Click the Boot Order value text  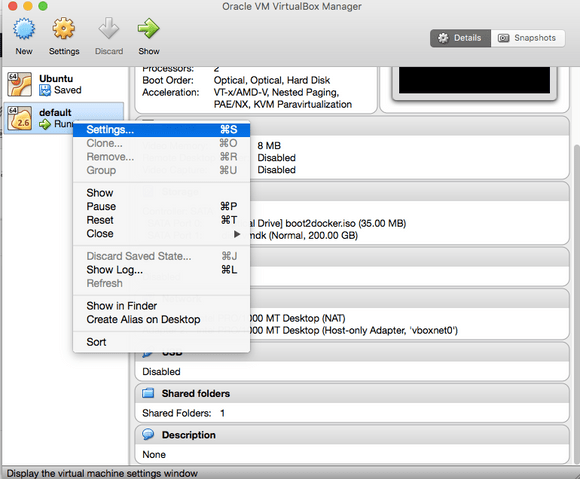pyautogui.click(x=272, y=80)
